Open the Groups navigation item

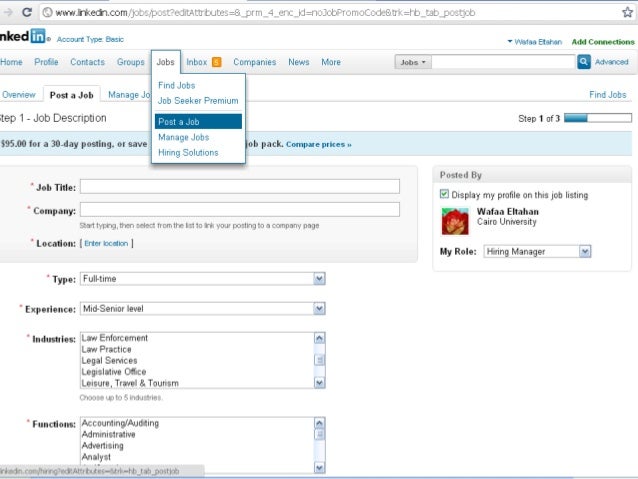131,62
